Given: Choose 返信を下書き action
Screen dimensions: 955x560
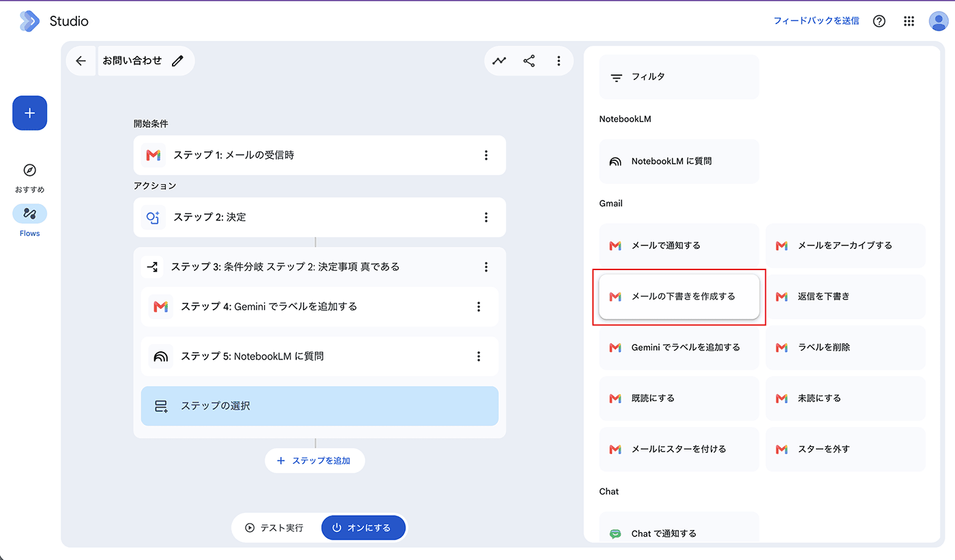Looking at the screenshot, I should [x=846, y=297].
